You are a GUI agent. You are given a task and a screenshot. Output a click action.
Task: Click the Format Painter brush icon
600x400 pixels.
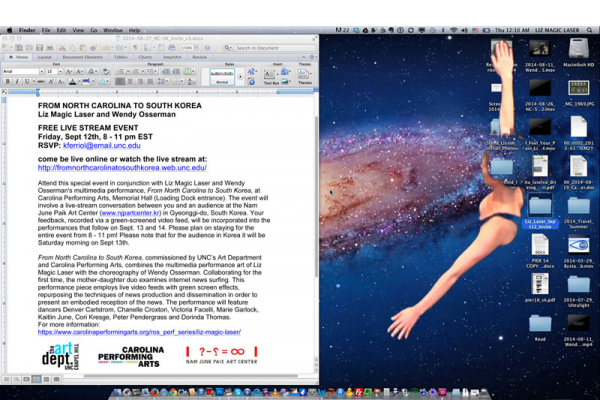click(x=93, y=48)
